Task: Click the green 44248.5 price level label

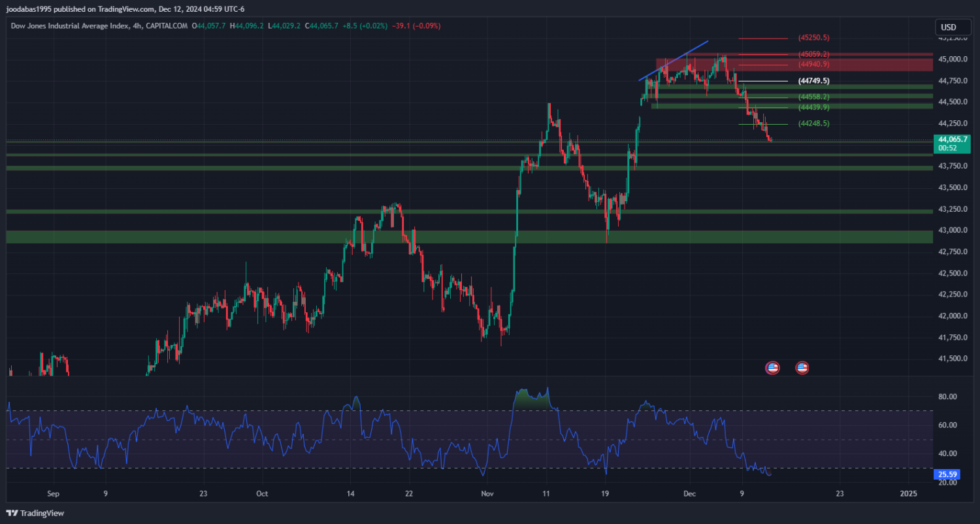Action: point(813,123)
